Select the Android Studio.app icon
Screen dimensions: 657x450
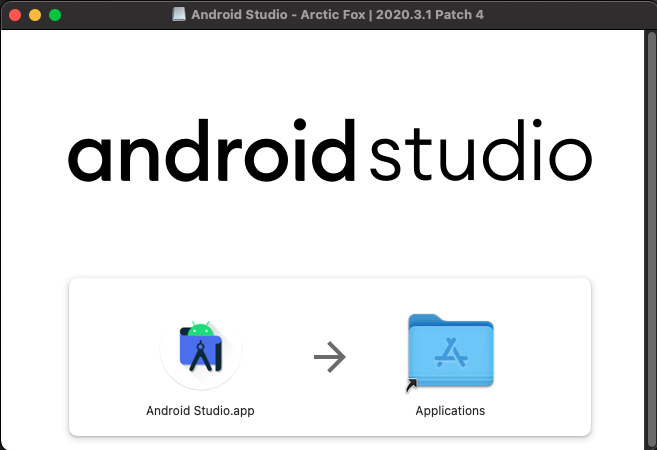[x=201, y=350]
